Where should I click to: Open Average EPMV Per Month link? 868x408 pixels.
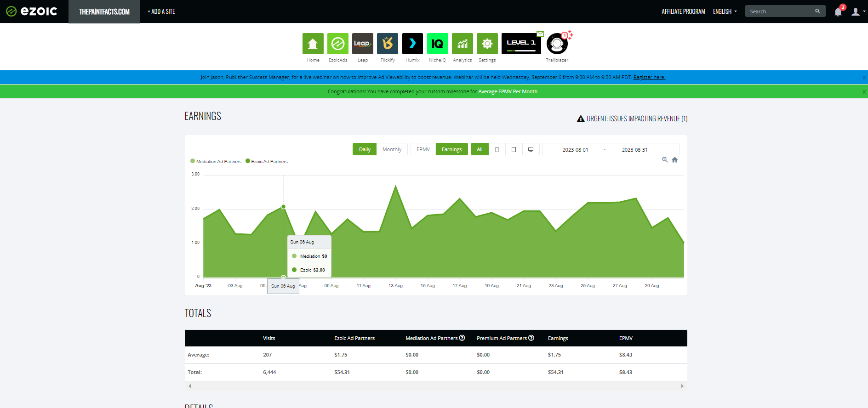[x=508, y=91]
